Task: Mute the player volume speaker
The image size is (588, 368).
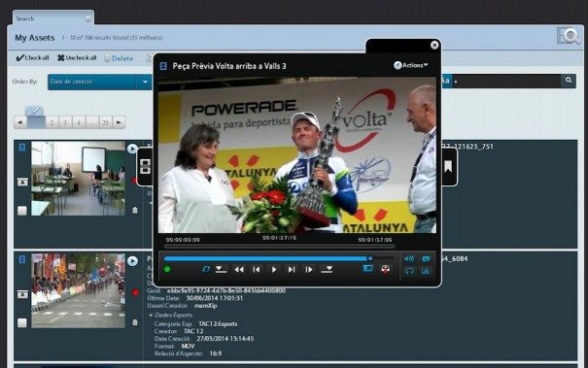Action: click(409, 259)
